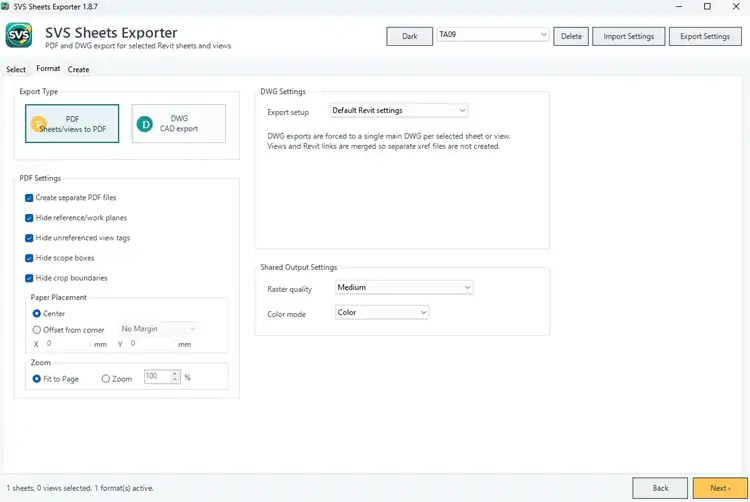Click the small app icon in the title bar
This screenshot has width=750, height=502.
5,6
